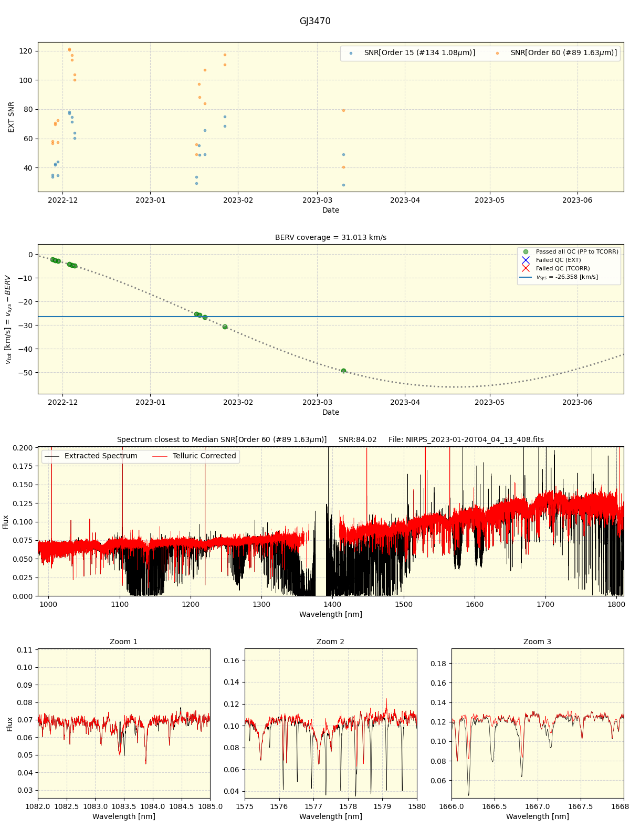
Task: Click the BERV coverage = 31.013 km/s title
Action: 331,238
